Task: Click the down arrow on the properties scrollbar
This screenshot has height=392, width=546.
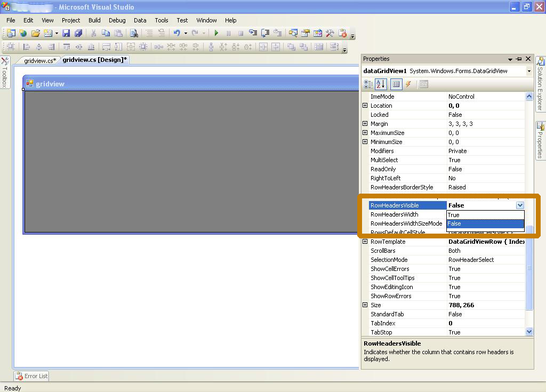Action: 529,331
